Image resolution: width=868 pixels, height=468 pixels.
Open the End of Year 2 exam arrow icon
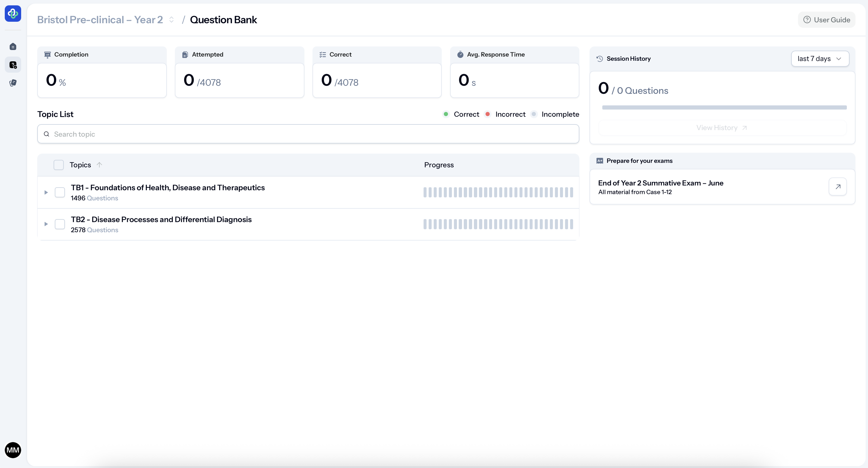(x=838, y=187)
